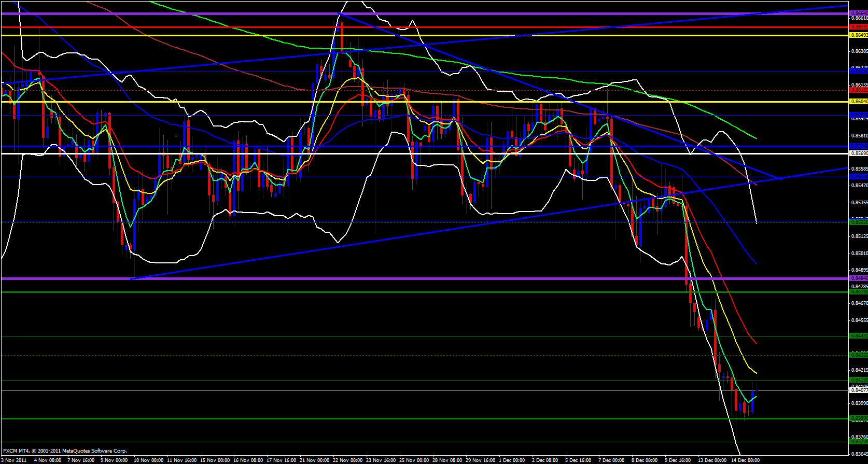Click the green 0.83730 price label

coord(858,442)
